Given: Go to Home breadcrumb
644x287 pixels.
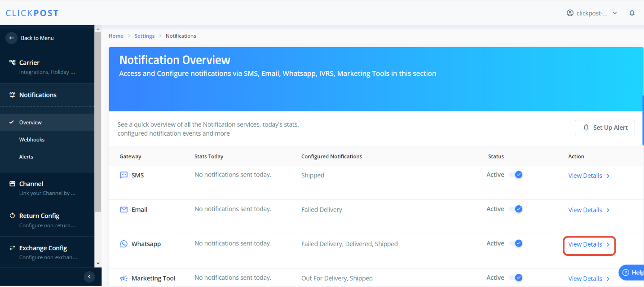Looking at the screenshot, I should click(116, 36).
